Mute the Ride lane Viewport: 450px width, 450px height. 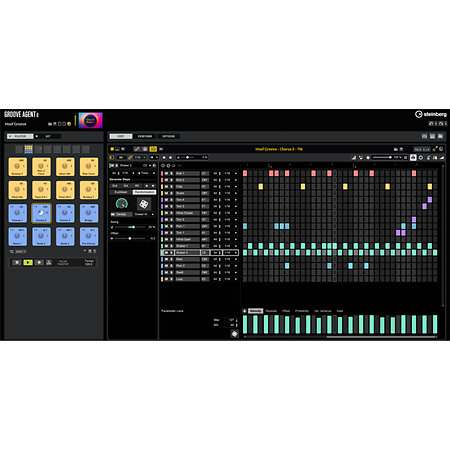(x=167, y=259)
